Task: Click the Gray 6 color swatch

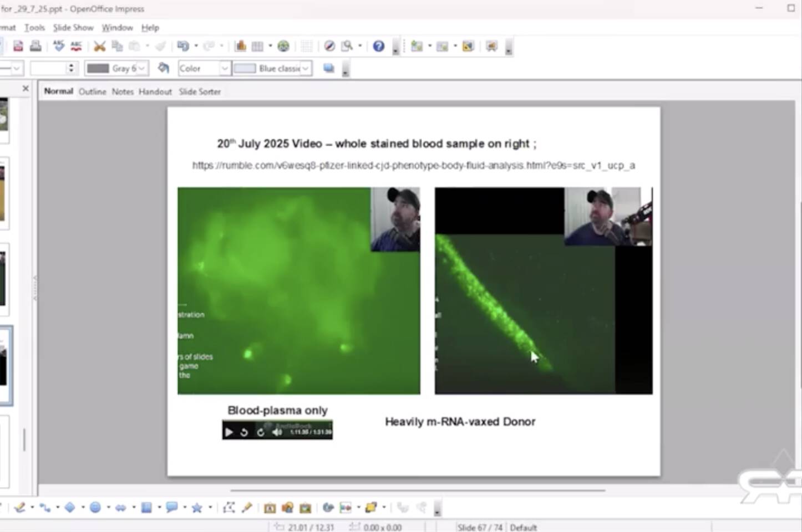Action: (98, 68)
